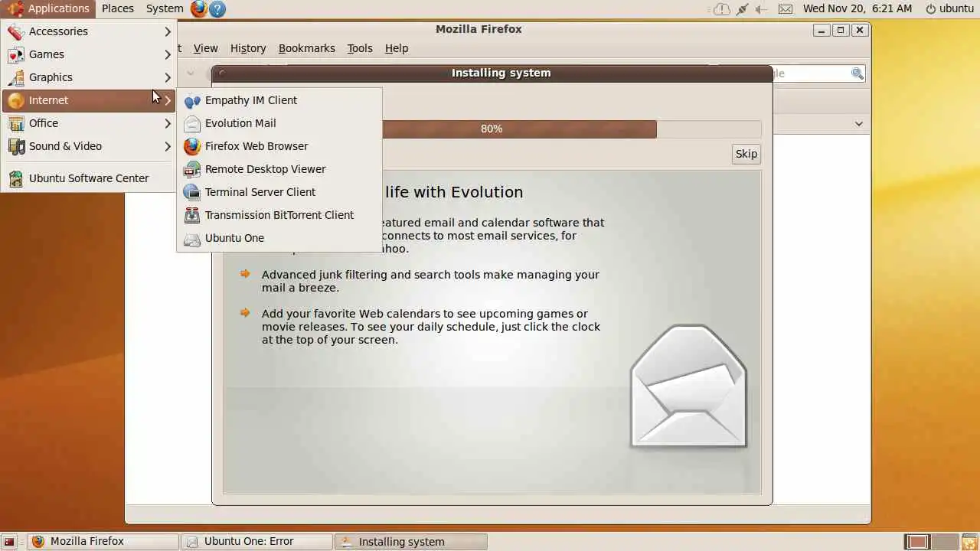Click the network connection plug tray icon
This screenshot has width=980, height=551.
pyautogui.click(x=742, y=9)
